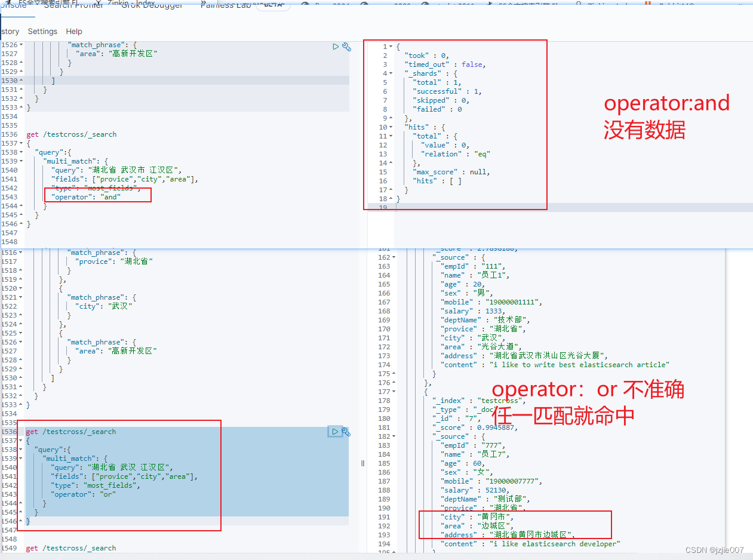
Task: Click "get /testcross/_search" at line 1549
Action: pos(71,548)
